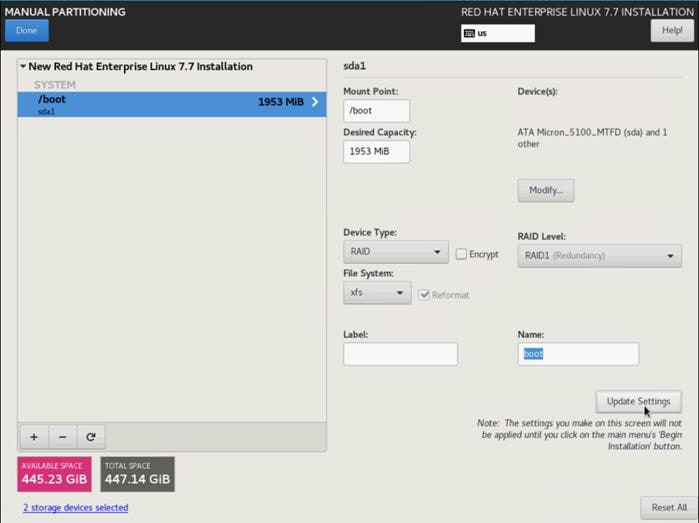Toggle the Encrypt checkbox
This screenshot has height=523, width=699.
pos(461,254)
